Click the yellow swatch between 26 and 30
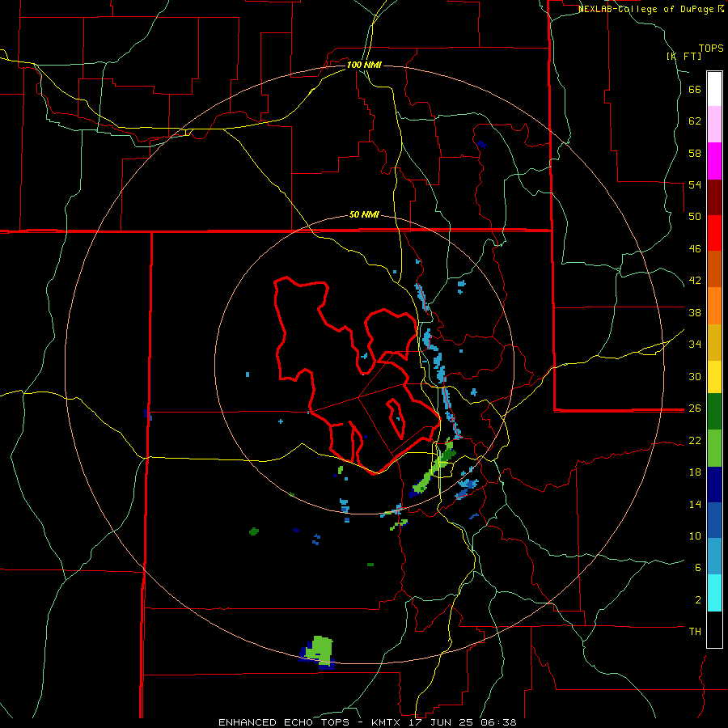The height and width of the screenshot is (728, 728). pos(714,377)
